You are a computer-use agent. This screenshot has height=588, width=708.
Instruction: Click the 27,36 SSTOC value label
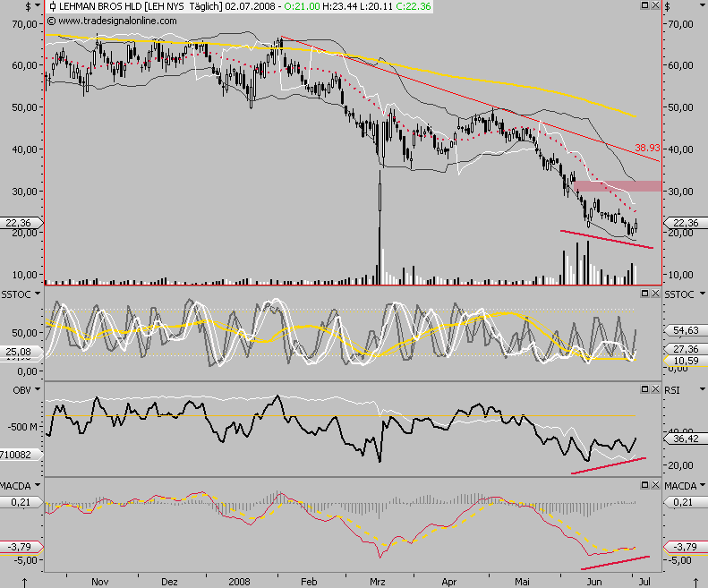click(x=686, y=349)
